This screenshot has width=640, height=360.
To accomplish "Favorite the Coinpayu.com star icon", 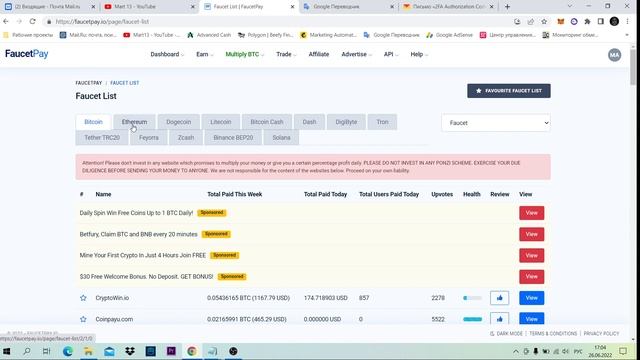I will (x=83, y=319).
